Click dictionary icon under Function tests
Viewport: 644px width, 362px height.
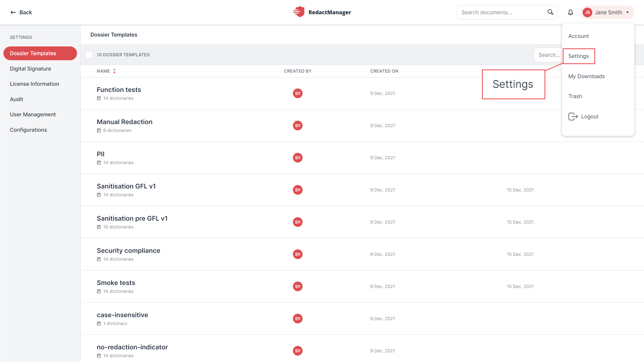[x=99, y=98]
